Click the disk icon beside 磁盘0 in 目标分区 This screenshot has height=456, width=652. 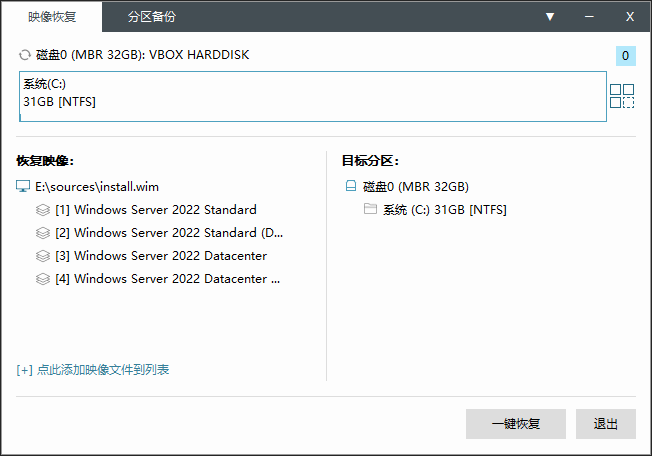(x=350, y=187)
